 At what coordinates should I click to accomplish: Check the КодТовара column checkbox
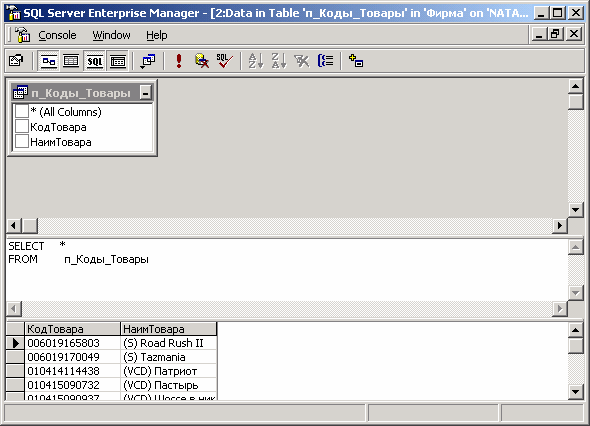22,126
